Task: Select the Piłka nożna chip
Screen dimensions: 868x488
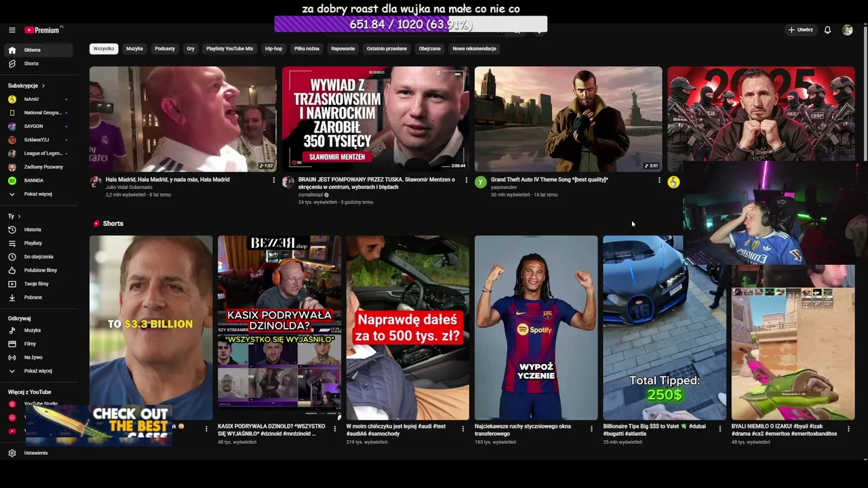Action: (307, 49)
